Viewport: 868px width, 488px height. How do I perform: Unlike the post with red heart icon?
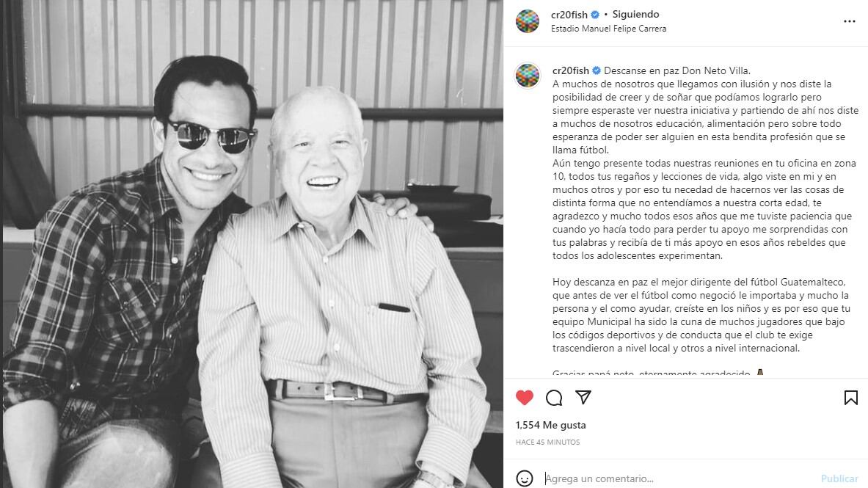click(524, 398)
